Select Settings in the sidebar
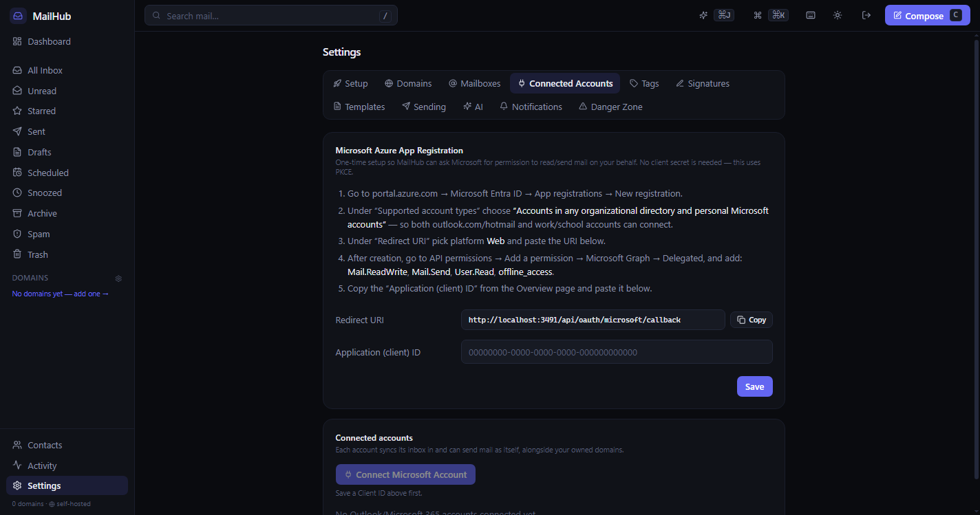The height and width of the screenshot is (515, 980). tap(67, 485)
